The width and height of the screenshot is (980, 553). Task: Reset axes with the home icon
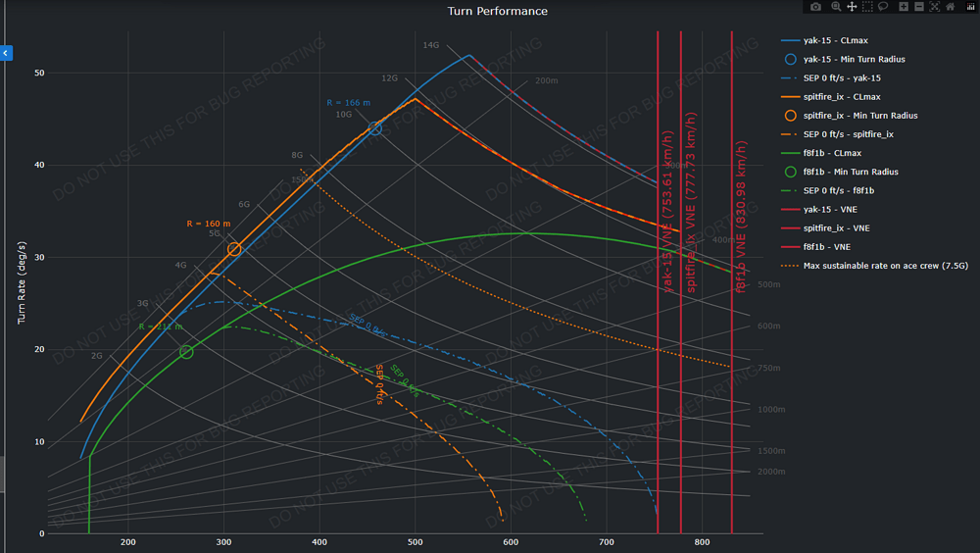pos(950,7)
